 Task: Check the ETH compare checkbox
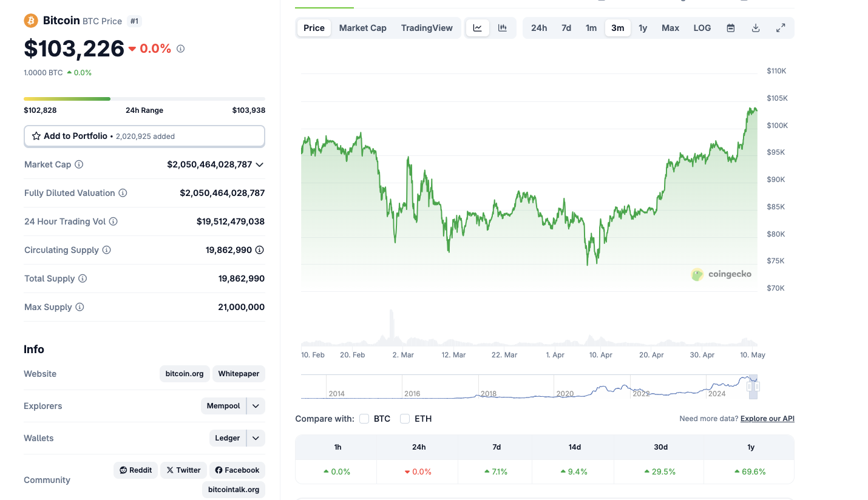405,419
